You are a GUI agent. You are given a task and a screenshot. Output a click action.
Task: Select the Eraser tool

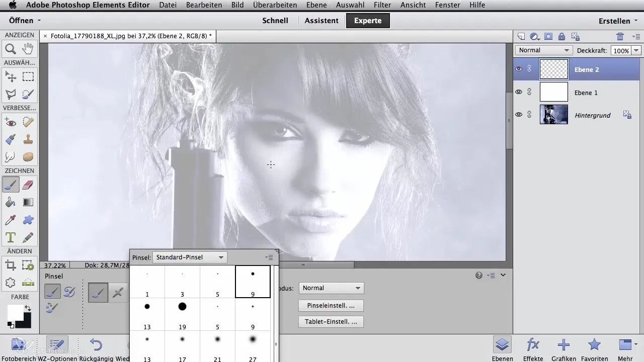[x=28, y=185]
